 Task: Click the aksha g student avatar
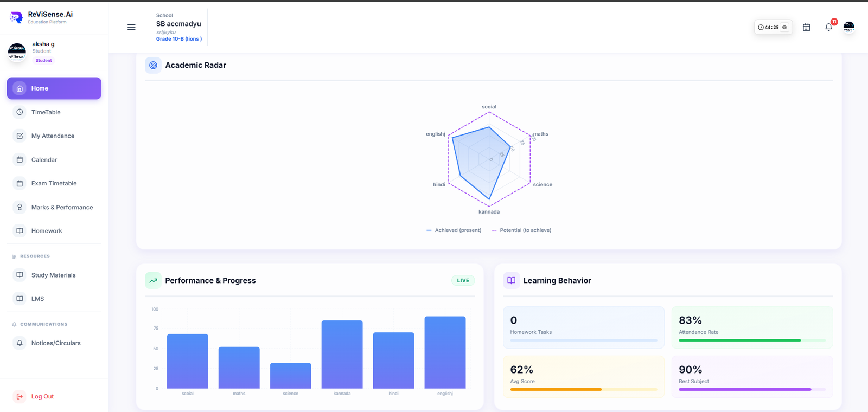click(x=17, y=53)
